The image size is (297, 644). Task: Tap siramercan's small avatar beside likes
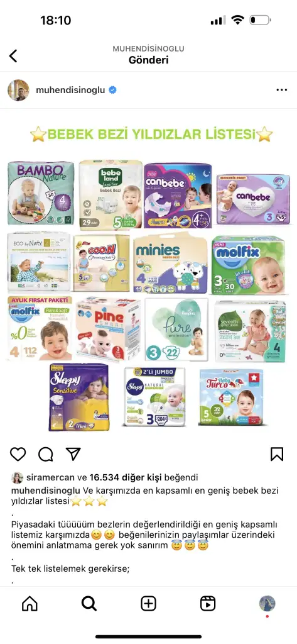coord(17,478)
